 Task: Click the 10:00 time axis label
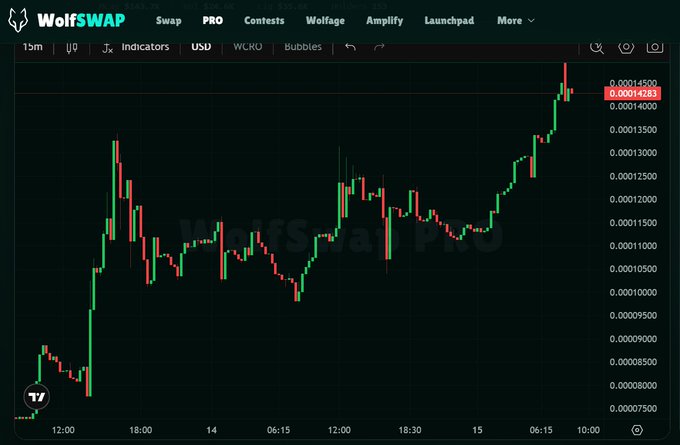[x=588, y=430]
